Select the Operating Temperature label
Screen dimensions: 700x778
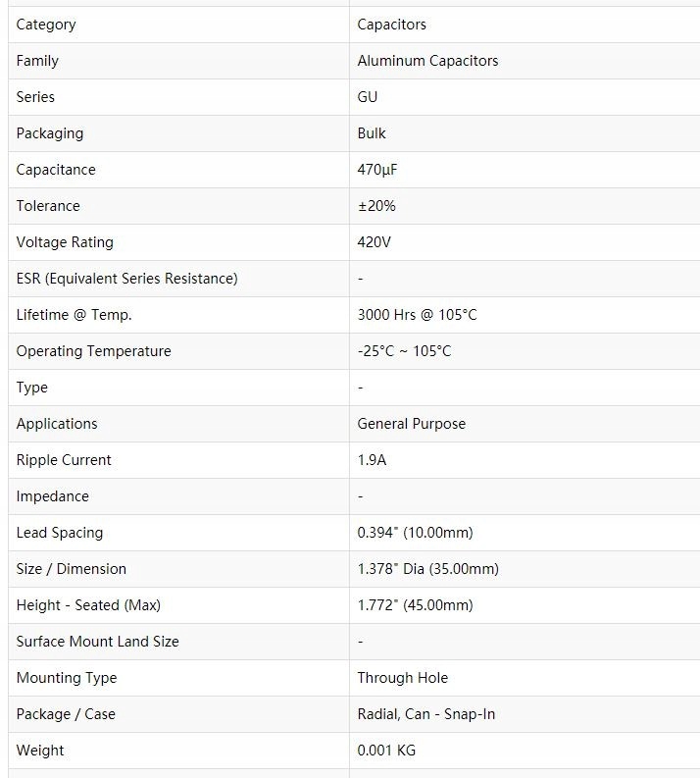[x=93, y=351]
